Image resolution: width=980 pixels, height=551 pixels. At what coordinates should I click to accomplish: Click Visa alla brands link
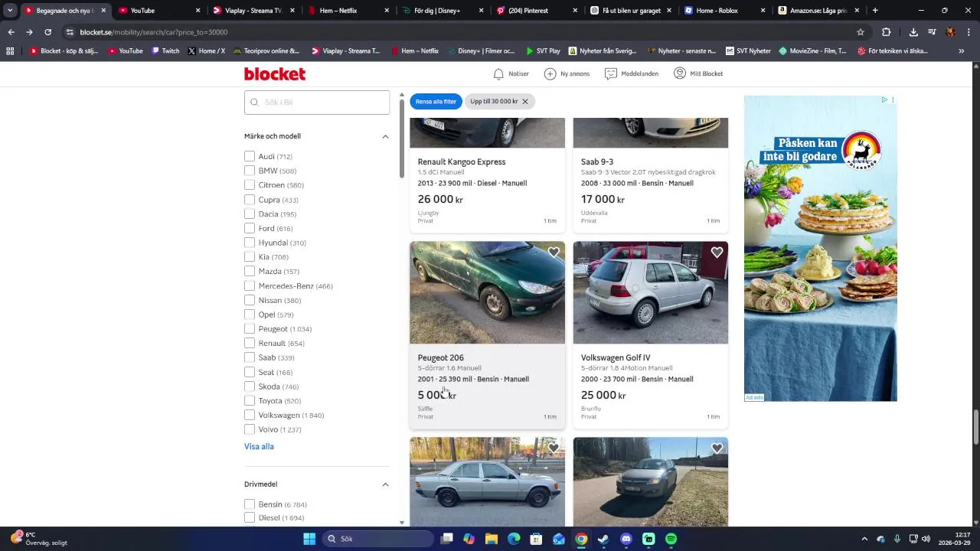click(259, 446)
